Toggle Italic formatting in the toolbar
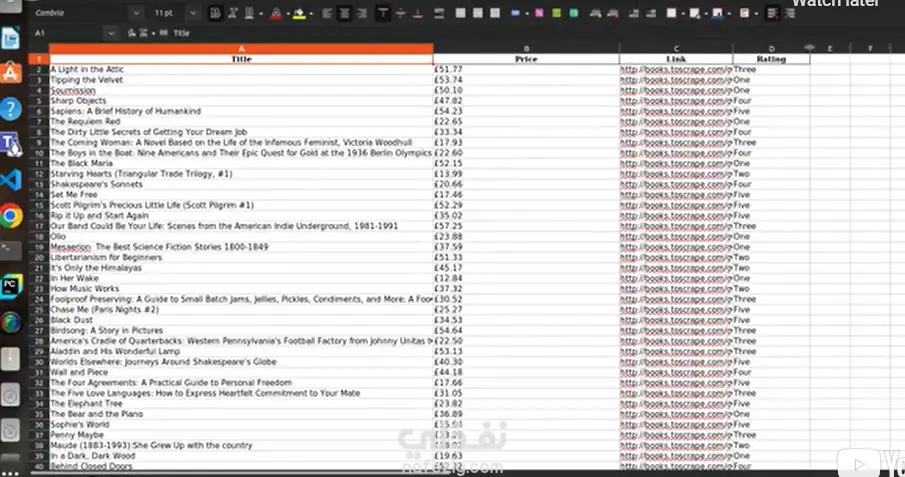This screenshot has width=905, height=477. pyautogui.click(x=233, y=13)
